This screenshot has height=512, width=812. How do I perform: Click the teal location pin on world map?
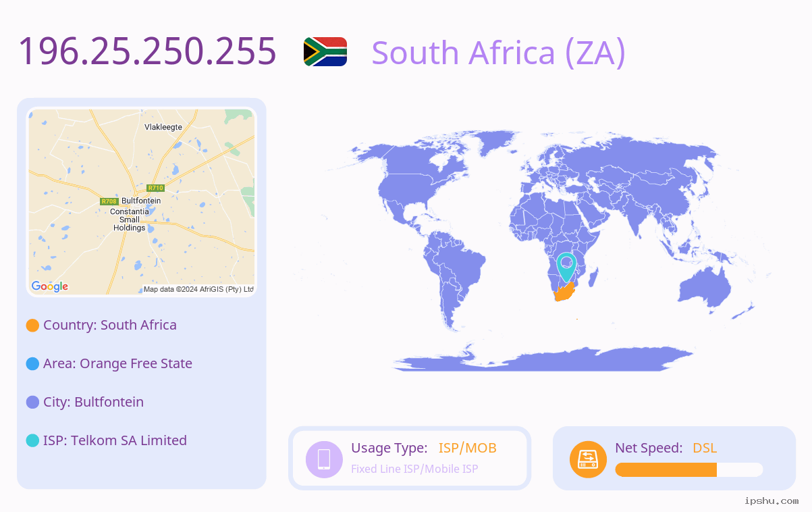566,266
